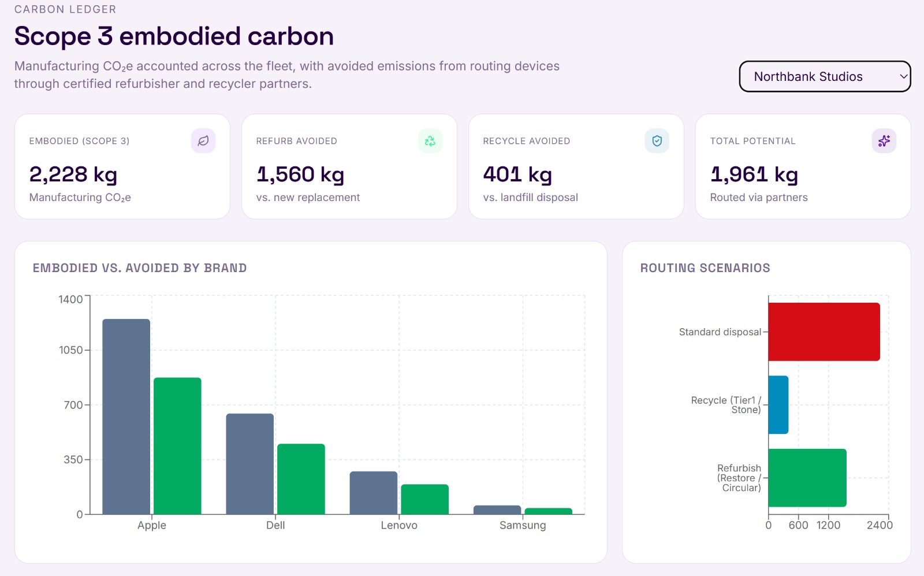924x576 pixels.
Task: Click the Embodied vs. Avoided by Brand title
Action: coord(140,268)
